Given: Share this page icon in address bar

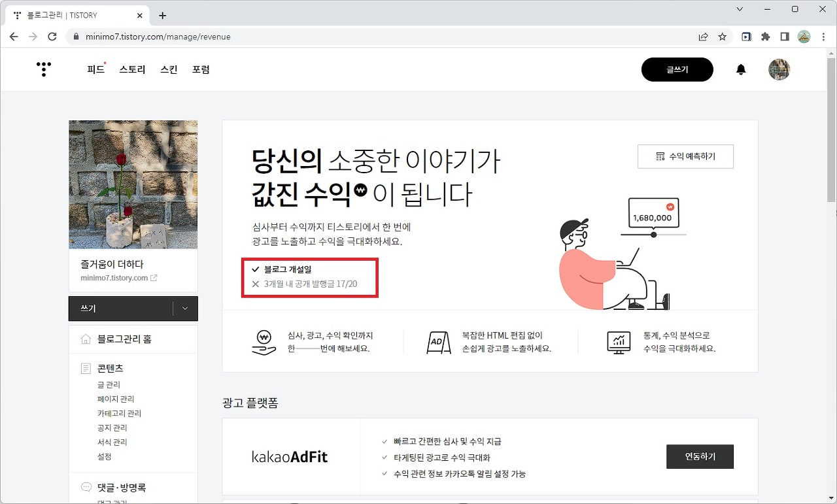Looking at the screenshot, I should (x=703, y=37).
